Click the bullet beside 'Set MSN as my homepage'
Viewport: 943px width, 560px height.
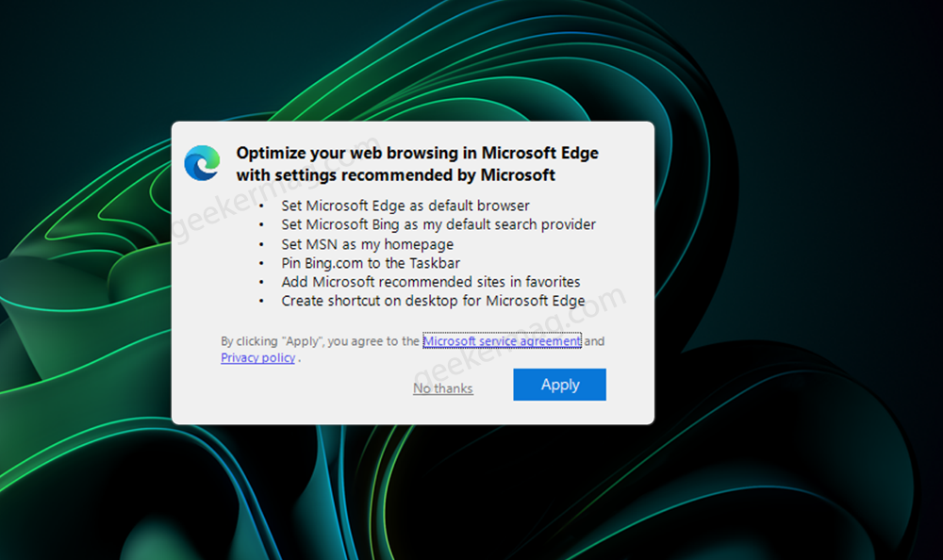point(261,245)
